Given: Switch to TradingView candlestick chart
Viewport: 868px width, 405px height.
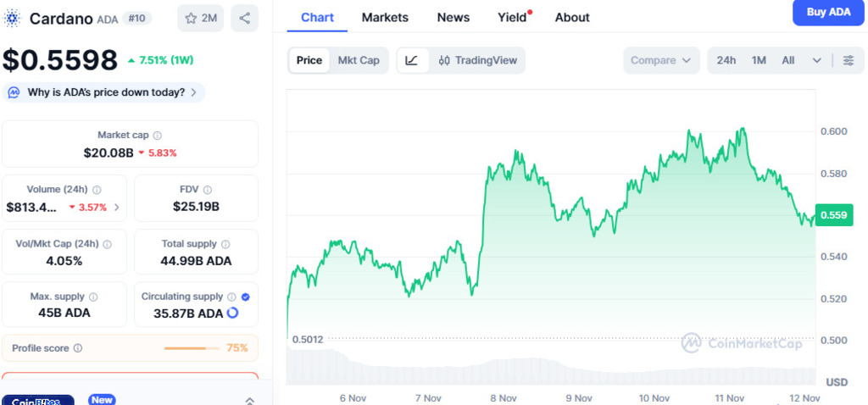Looking at the screenshot, I should pyautogui.click(x=477, y=60).
